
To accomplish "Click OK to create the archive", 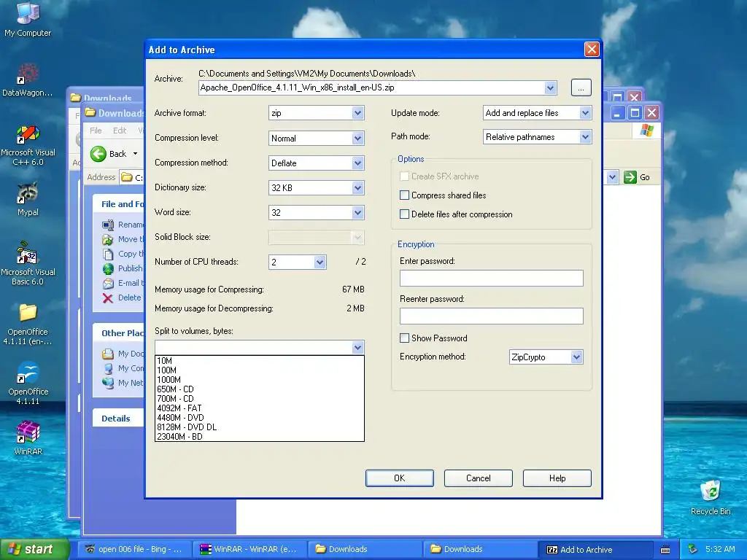I will 400,478.
